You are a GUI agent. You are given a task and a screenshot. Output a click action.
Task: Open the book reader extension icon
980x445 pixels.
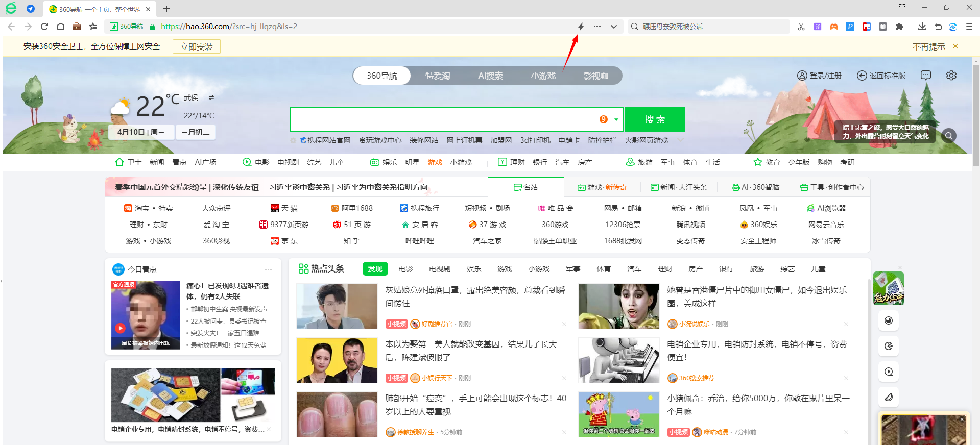point(883,27)
